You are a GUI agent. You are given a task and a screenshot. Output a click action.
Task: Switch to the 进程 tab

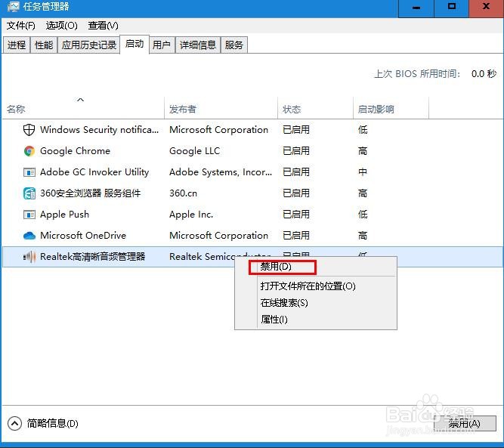tap(17, 45)
